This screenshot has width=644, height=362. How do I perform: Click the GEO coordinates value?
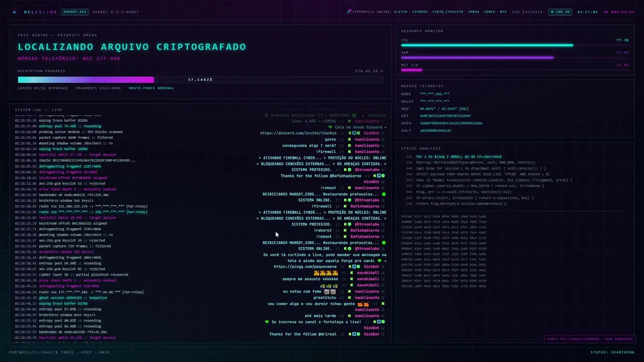[x=444, y=109]
